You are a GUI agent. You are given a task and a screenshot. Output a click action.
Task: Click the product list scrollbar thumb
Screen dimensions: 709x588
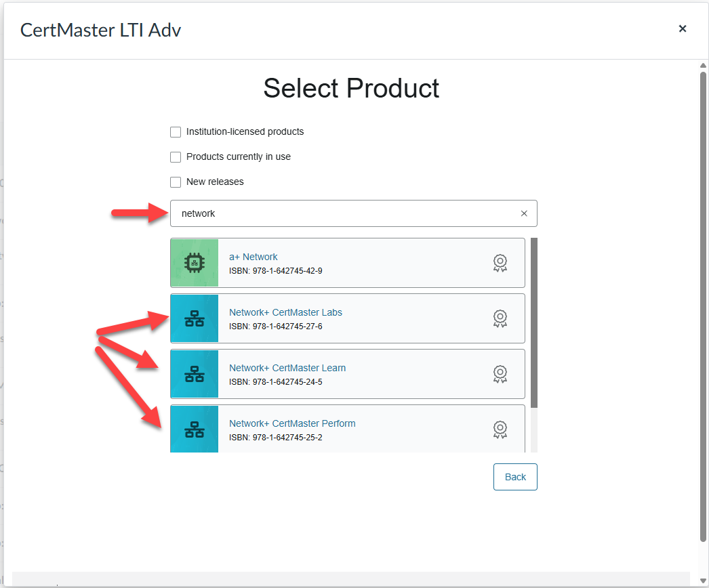534,322
